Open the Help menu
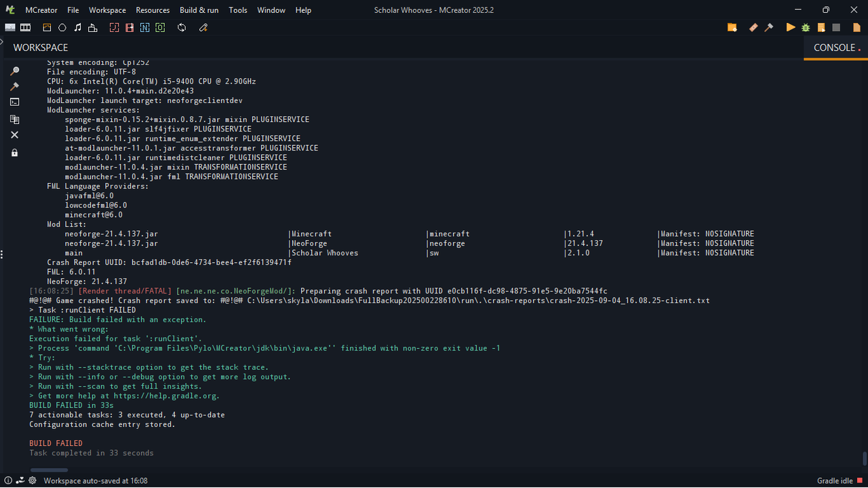The image size is (868, 488). 303,10
